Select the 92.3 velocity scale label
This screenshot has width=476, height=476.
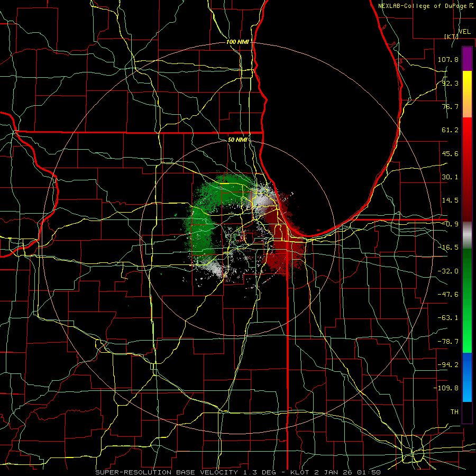click(x=450, y=83)
